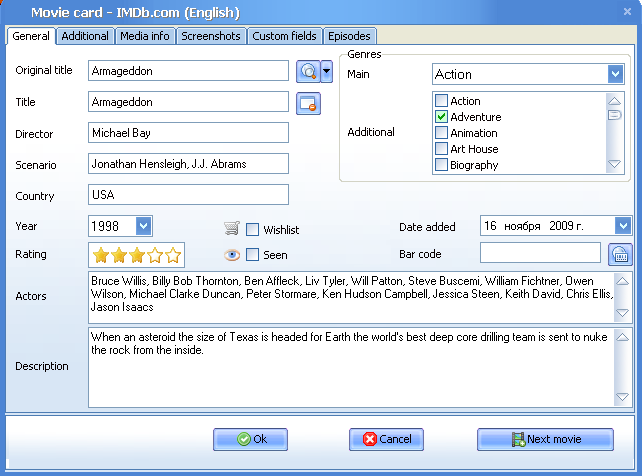Image resolution: width=642 pixels, height=476 pixels.
Task: Click the Country field containing USA
Action: tap(188, 194)
